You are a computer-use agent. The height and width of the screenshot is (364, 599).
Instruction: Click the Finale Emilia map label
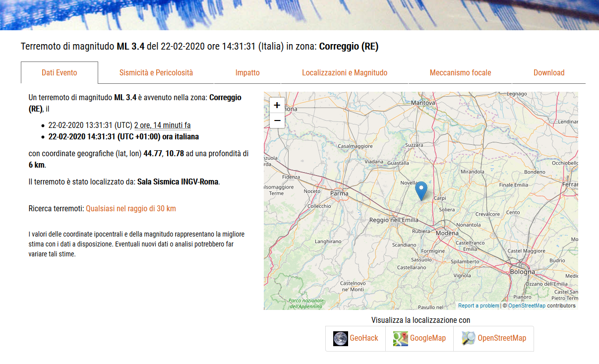click(514, 185)
